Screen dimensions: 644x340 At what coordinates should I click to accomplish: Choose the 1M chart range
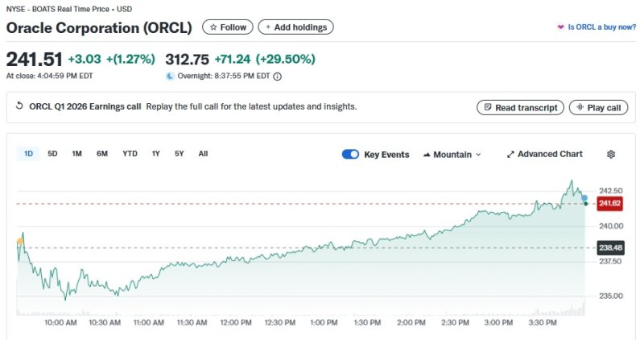pyautogui.click(x=76, y=154)
